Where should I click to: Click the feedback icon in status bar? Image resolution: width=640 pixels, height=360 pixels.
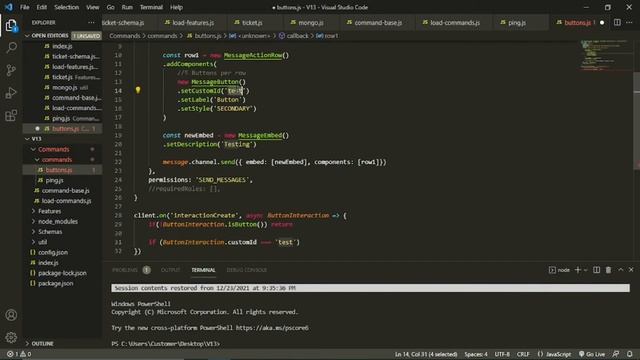(616, 354)
